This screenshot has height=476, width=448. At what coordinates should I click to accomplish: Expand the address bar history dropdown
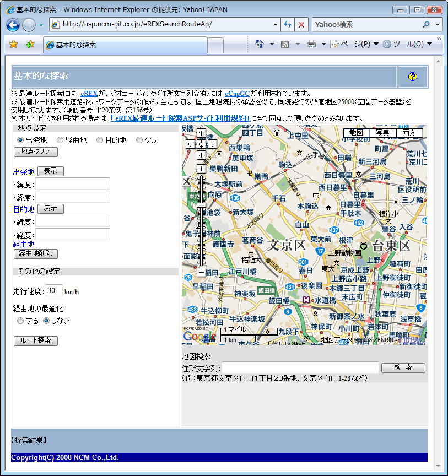[276, 25]
